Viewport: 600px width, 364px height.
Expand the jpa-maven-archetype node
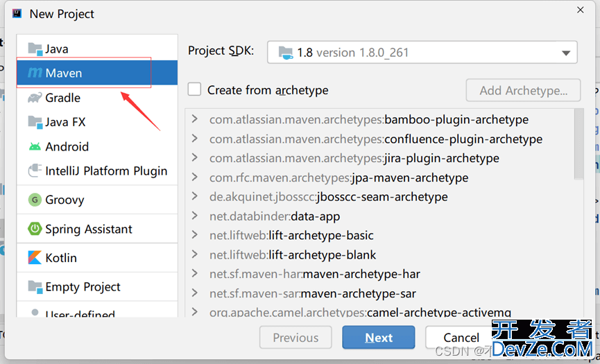(195, 177)
